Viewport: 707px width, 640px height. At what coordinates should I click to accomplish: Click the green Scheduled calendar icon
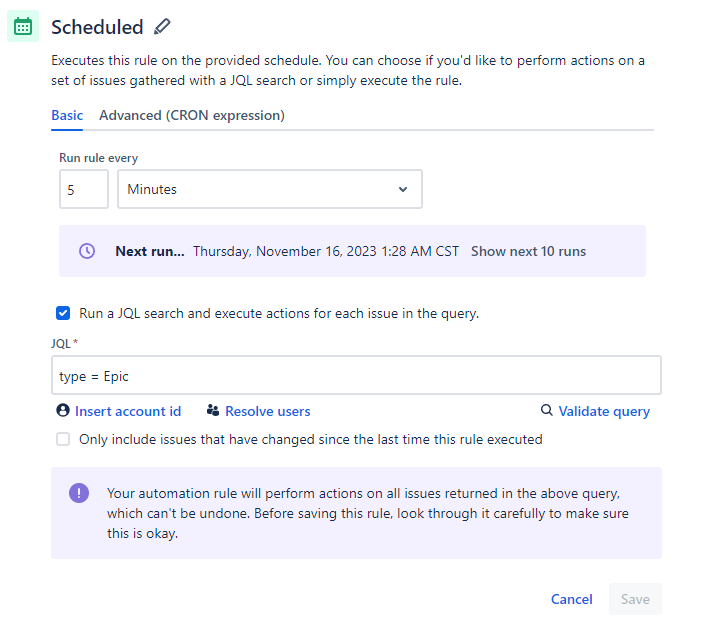coord(23,26)
